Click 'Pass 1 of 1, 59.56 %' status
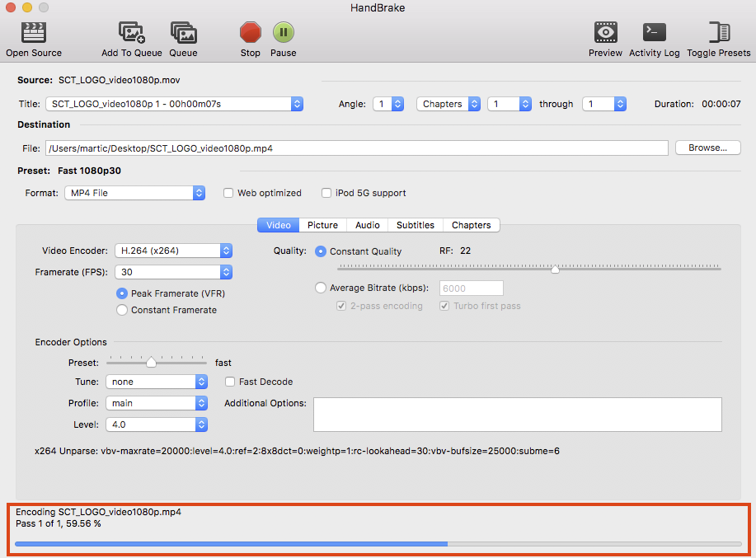756x558 pixels. click(59, 523)
